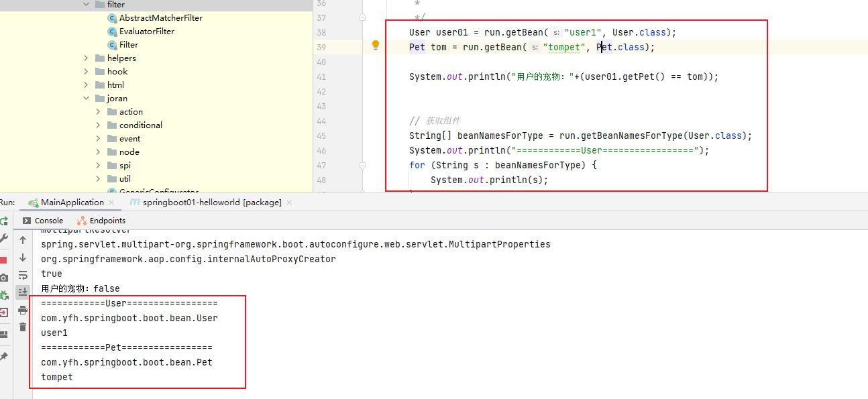Click the down arrow in the console toolbar

[23, 258]
